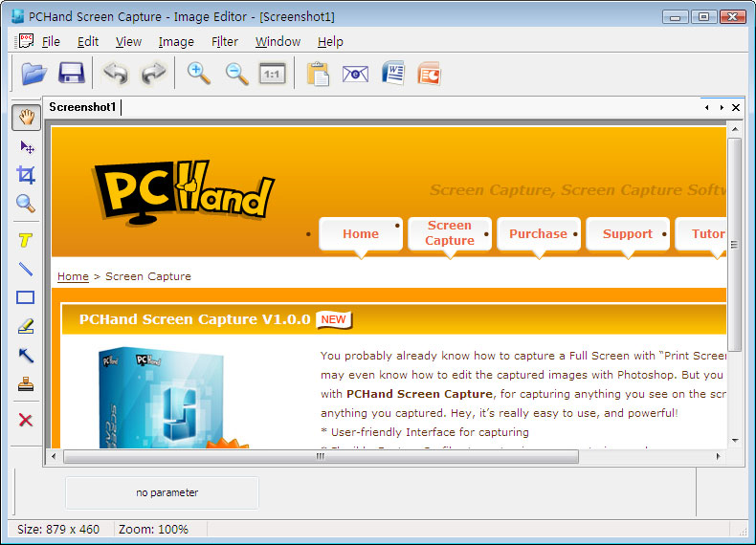Open the Image menu

coord(176,42)
